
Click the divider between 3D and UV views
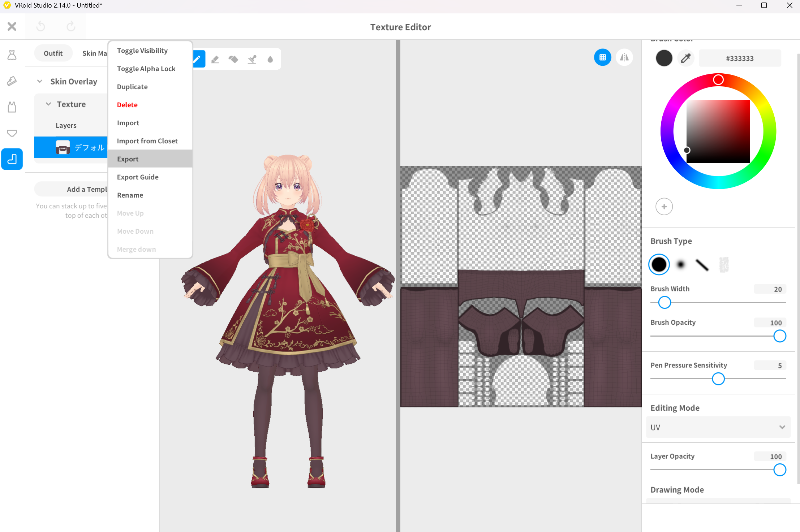(398, 285)
